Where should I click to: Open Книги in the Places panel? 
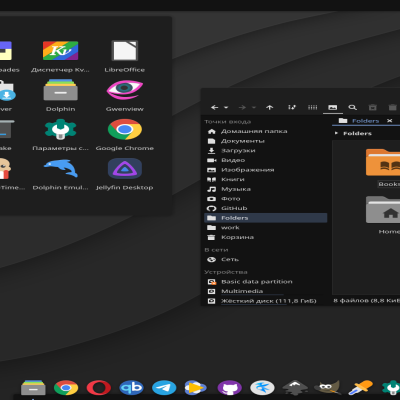pos(265,179)
